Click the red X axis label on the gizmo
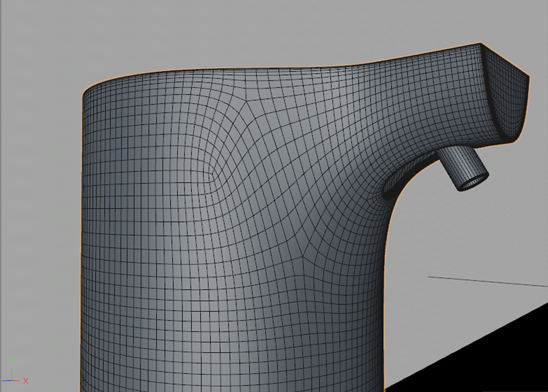The height and width of the screenshot is (392, 548). (26, 380)
